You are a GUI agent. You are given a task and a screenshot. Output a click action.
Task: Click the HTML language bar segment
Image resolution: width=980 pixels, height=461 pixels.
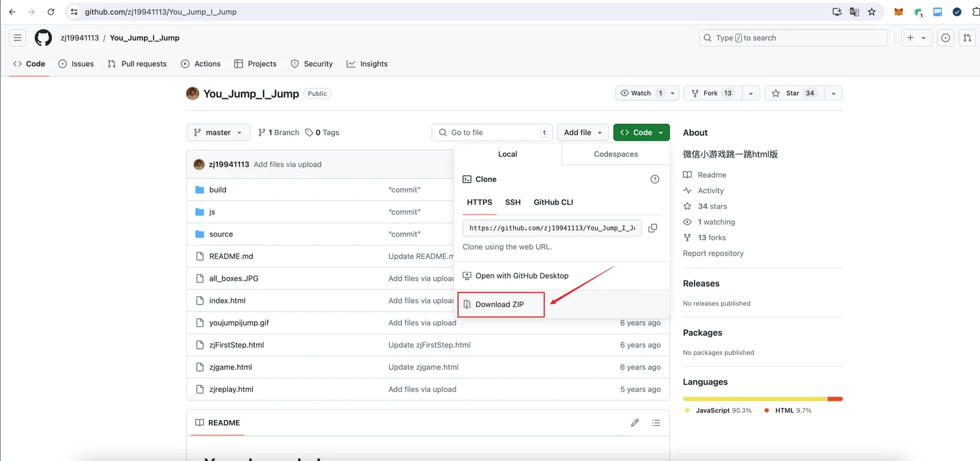click(x=835, y=399)
